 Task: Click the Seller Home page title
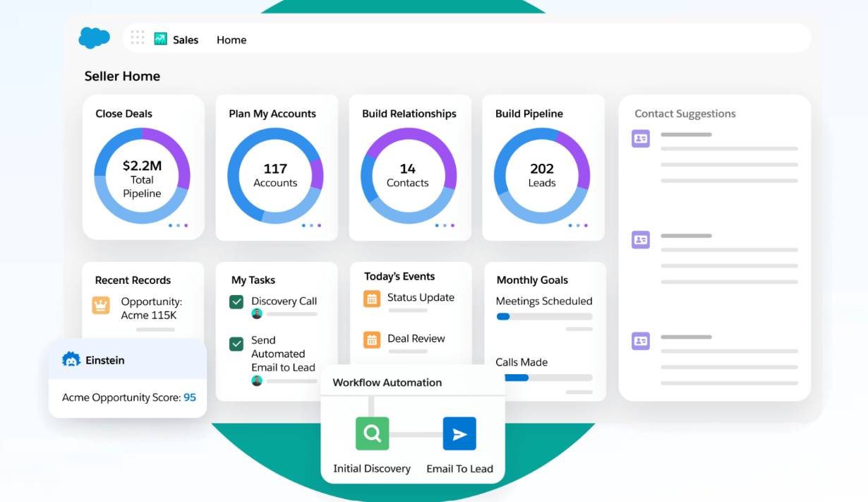(122, 76)
